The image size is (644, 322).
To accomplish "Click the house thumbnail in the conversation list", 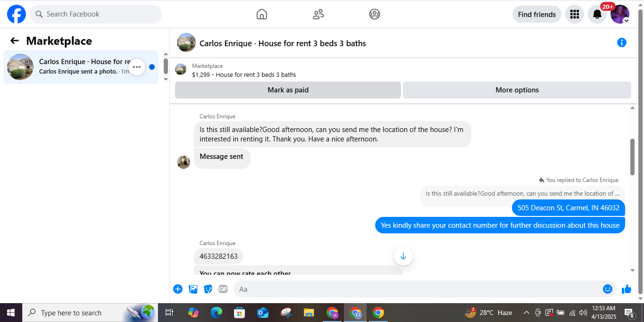I will click(20, 67).
